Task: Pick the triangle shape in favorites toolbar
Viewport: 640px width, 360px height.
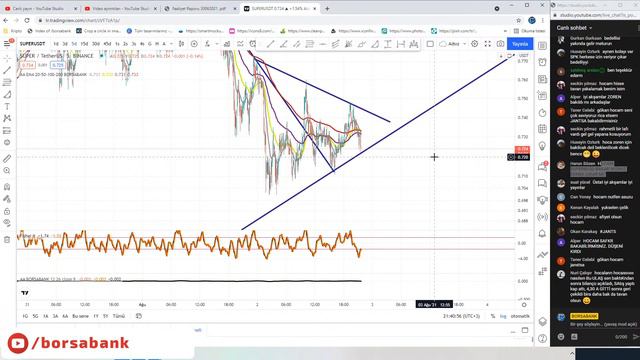Action: (375, 44)
